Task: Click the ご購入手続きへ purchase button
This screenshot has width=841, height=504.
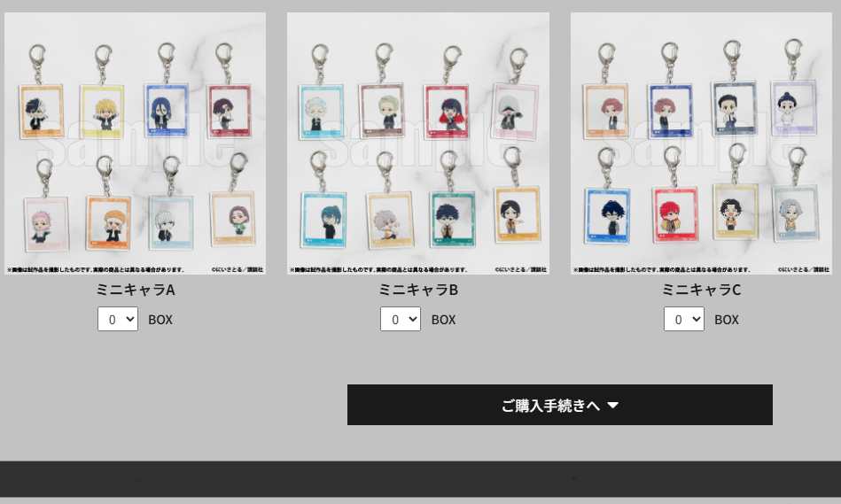Action: point(560,405)
